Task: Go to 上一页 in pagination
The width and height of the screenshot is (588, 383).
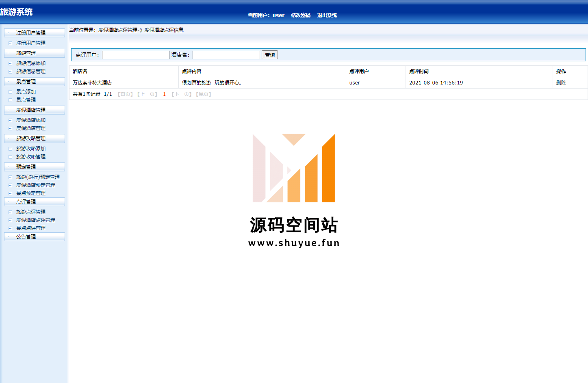Action: (147, 94)
